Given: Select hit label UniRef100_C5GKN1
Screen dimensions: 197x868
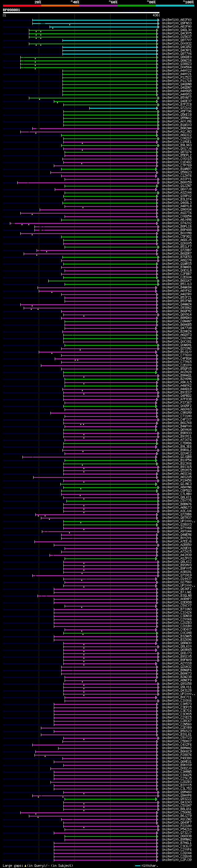Looking at the screenshot, I should point(177,812).
